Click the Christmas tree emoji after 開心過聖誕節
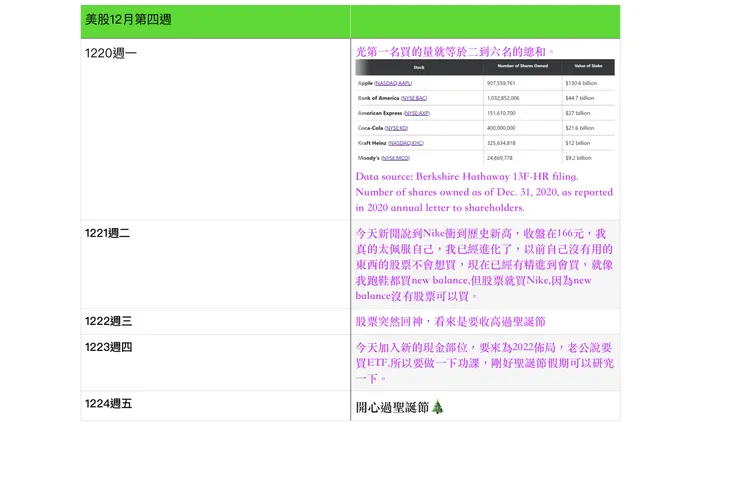 437,407
